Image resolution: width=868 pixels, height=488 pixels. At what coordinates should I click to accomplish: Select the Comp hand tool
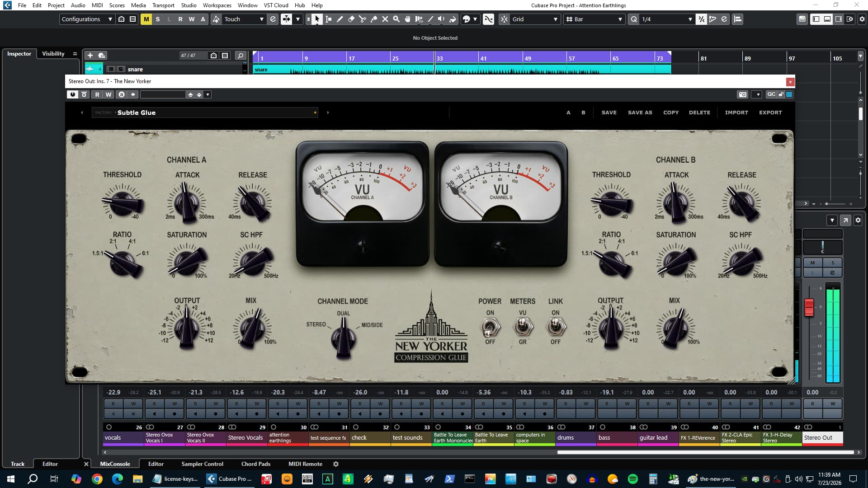tap(407, 19)
